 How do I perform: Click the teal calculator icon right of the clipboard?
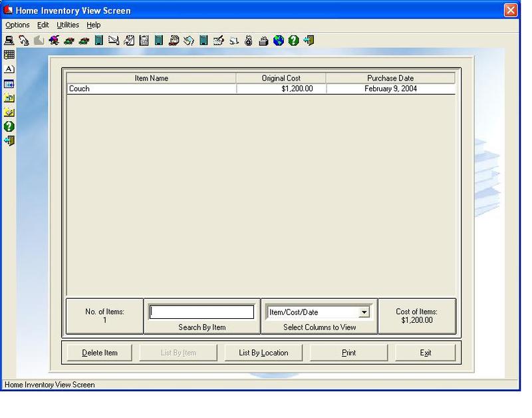(x=159, y=41)
